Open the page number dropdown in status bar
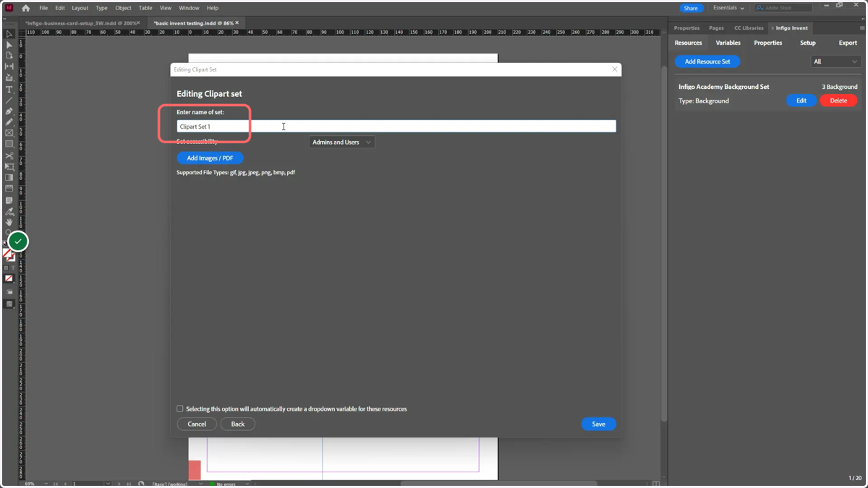 click(108, 484)
